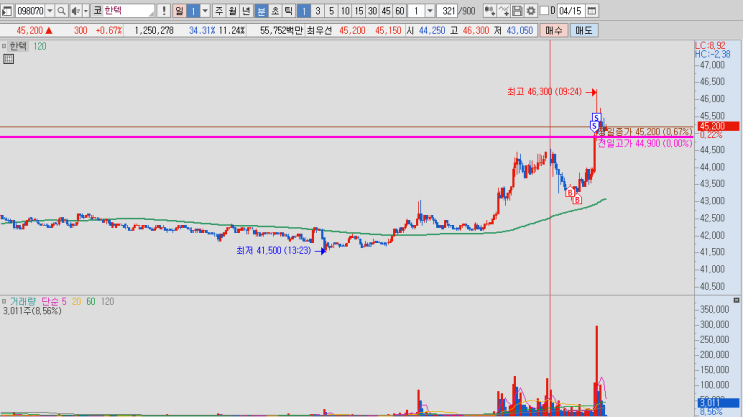Screen dimensions: 743x417
Task: Click the 120 moving average legend label
Action: 40,46
